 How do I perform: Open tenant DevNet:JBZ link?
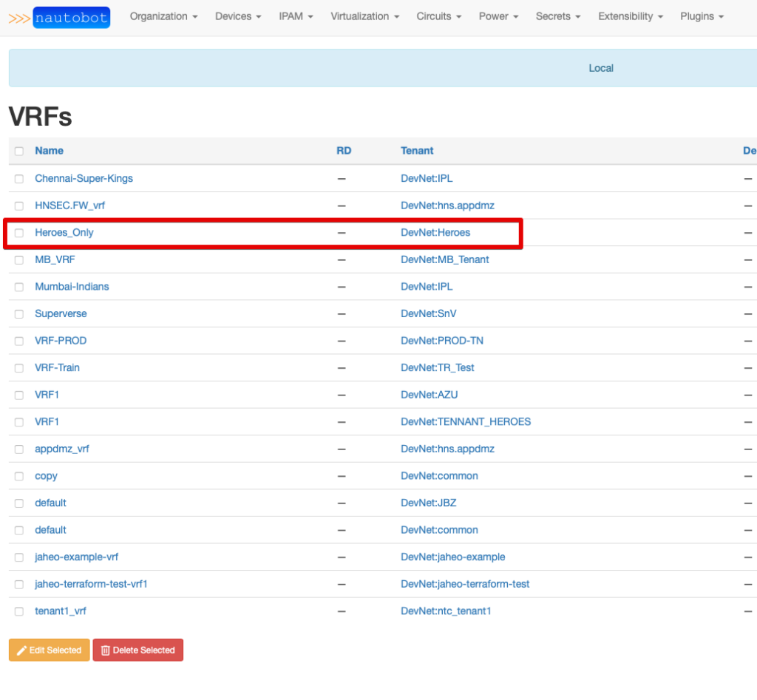pyautogui.click(x=429, y=503)
